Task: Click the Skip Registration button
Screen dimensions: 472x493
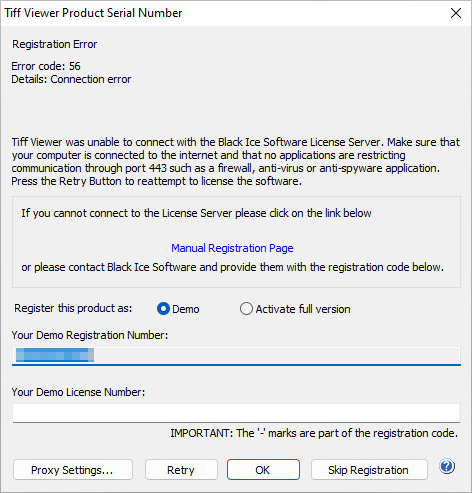Action: click(369, 470)
